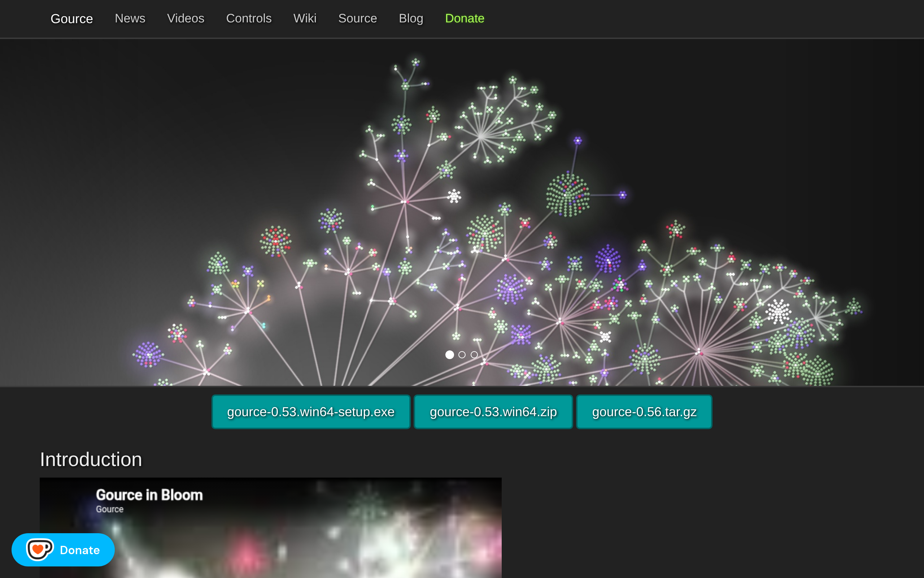Open the Gource channel name under video title

[x=110, y=509]
